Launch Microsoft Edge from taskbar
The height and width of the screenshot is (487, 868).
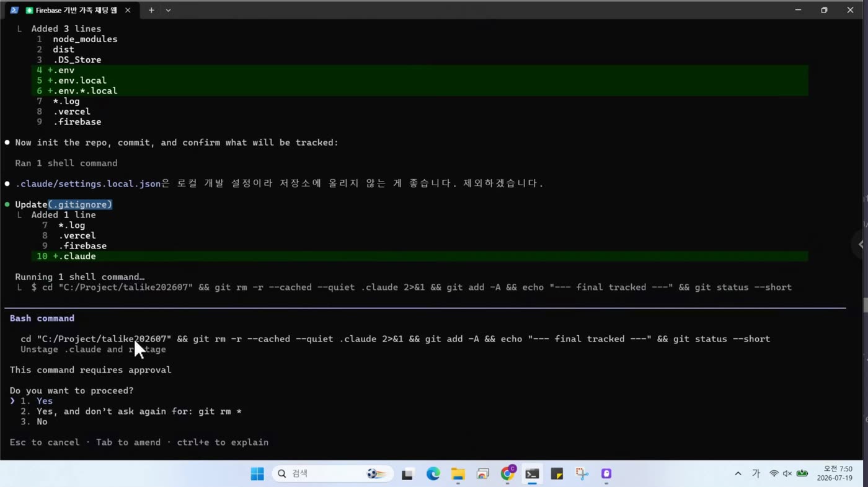pyautogui.click(x=433, y=474)
